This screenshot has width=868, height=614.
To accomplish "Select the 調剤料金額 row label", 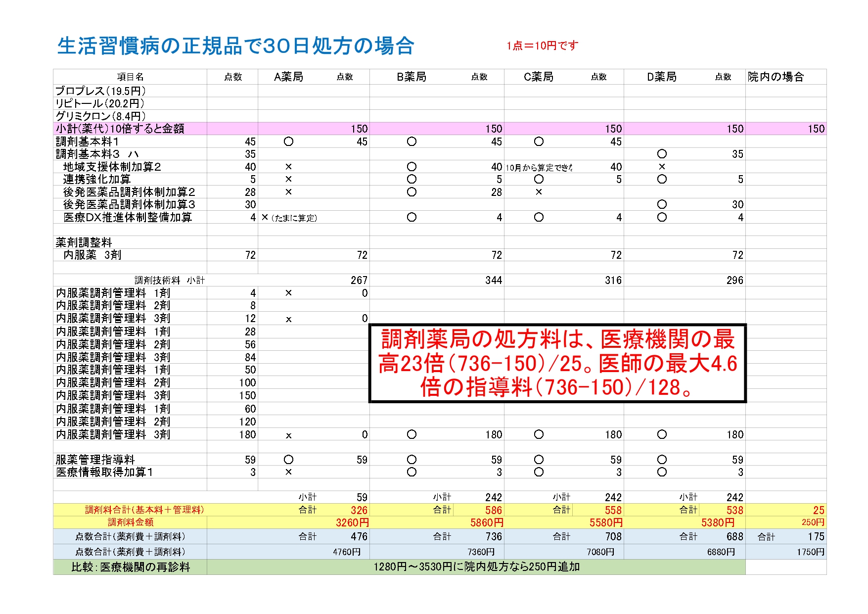I will (x=131, y=522).
